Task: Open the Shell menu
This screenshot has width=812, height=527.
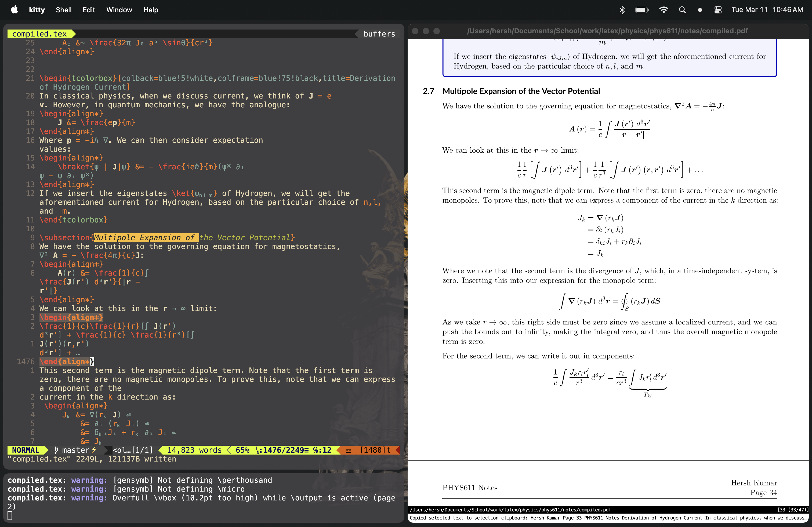Action: click(63, 10)
